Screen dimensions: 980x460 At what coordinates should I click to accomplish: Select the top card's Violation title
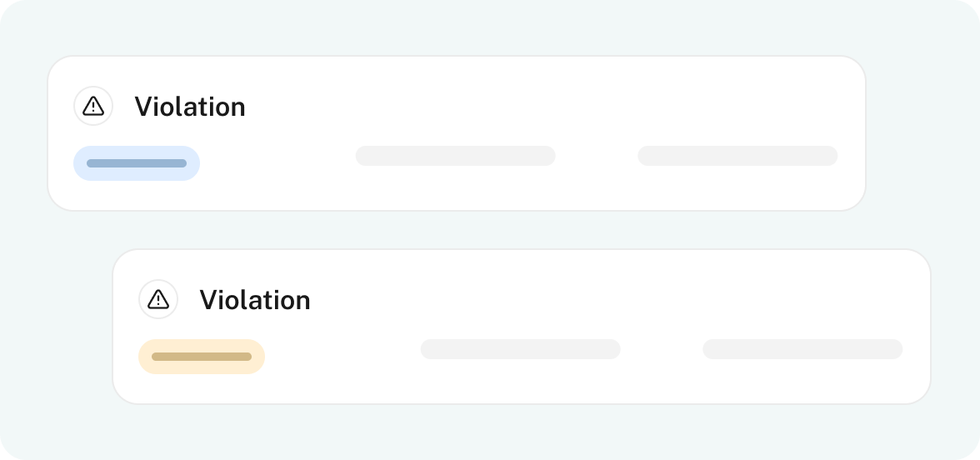190,107
